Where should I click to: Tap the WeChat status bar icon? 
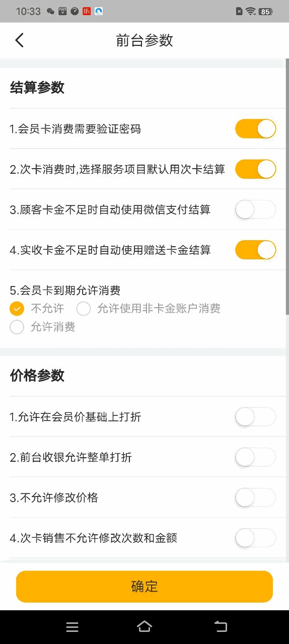pyautogui.click(x=50, y=11)
